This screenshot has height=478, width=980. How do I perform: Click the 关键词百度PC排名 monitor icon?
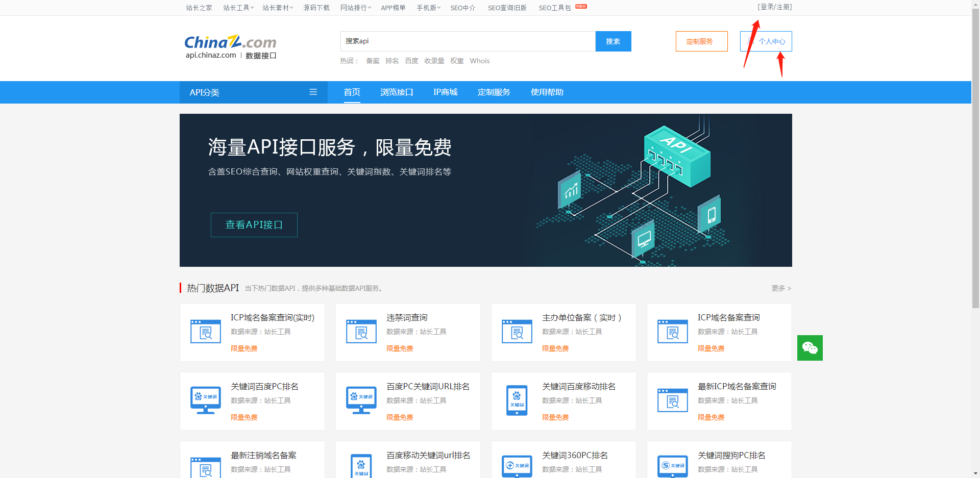tap(206, 400)
